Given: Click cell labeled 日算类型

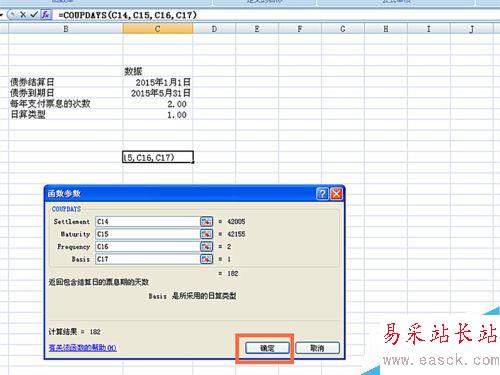Looking at the screenshot, I should pyautogui.click(x=66, y=115).
